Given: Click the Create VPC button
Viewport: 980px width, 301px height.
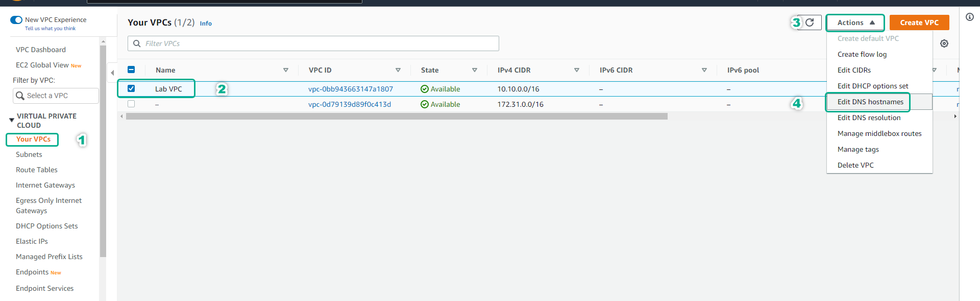Looking at the screenshot, I should coord(919,22).
